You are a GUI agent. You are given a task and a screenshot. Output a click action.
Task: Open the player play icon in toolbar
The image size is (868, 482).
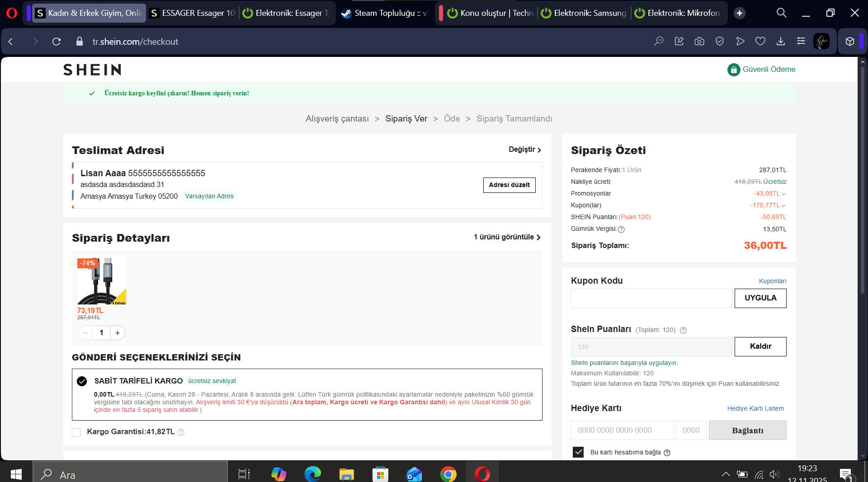click(x=740, y=42)
